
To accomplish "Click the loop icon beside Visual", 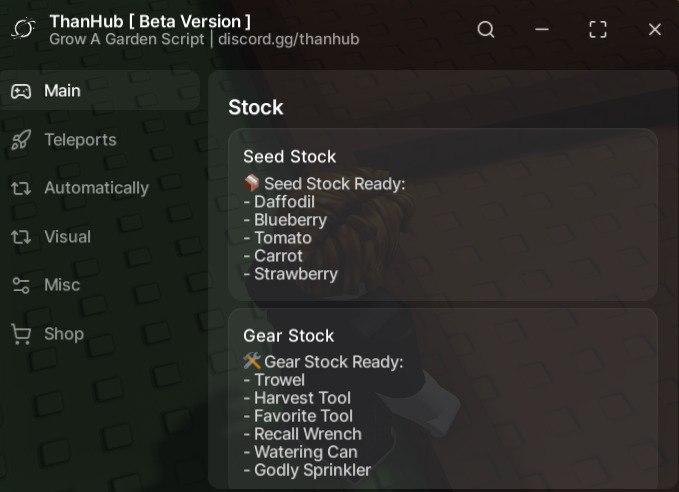I will pos(21,237).
